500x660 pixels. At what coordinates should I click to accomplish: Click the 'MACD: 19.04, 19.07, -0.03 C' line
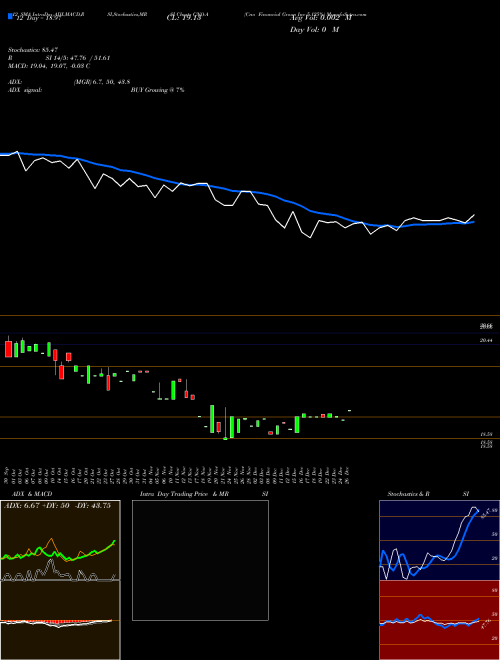coord(49,66)
